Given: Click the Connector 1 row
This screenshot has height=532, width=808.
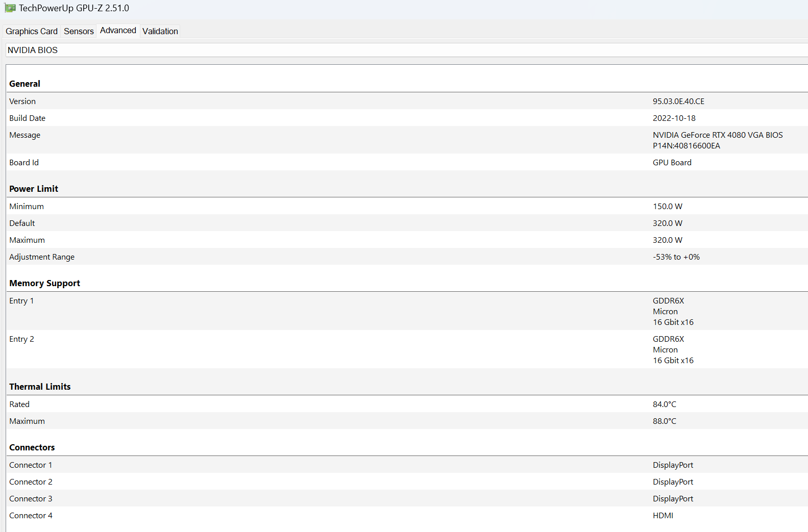Looking at the screenshot, I should pyautogui.click(x=31, y=465).
